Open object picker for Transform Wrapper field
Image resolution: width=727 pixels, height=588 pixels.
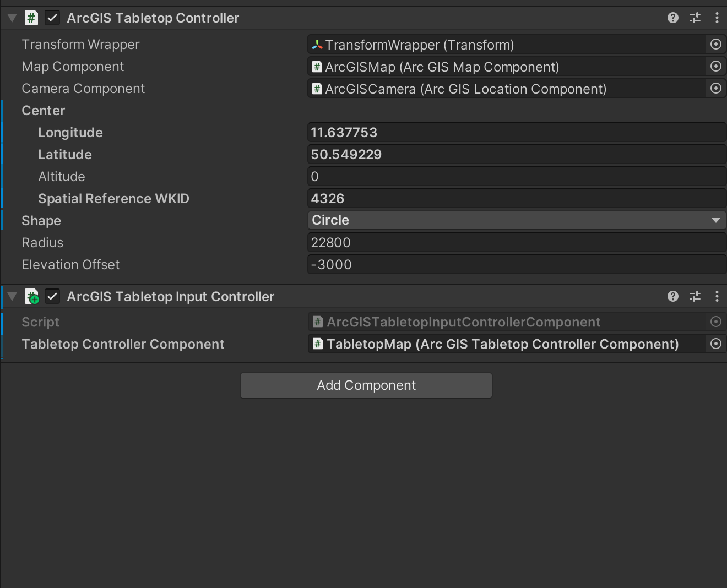click(x=716, y=45)
